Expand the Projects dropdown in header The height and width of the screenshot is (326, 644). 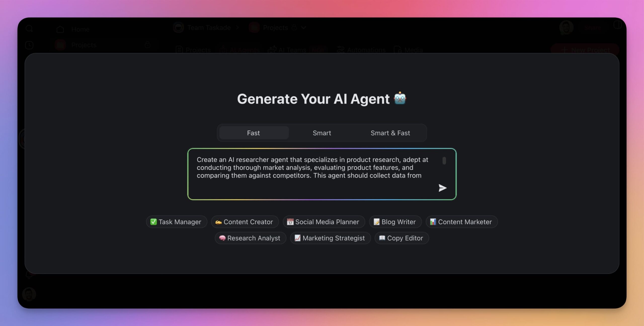click(303, 28)
